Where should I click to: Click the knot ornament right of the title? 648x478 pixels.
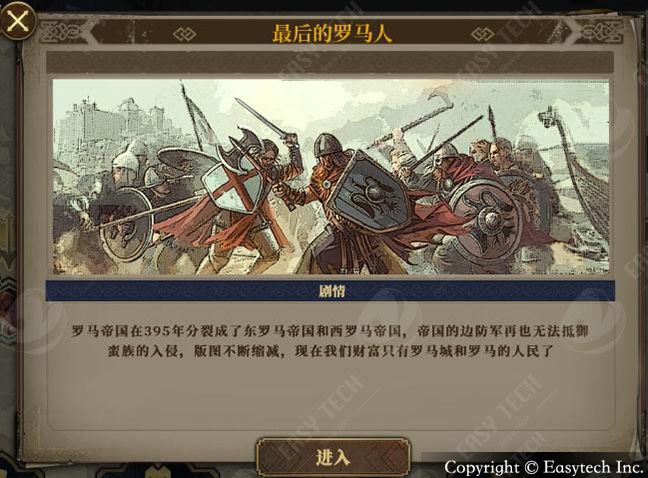[x=483, y=34]
